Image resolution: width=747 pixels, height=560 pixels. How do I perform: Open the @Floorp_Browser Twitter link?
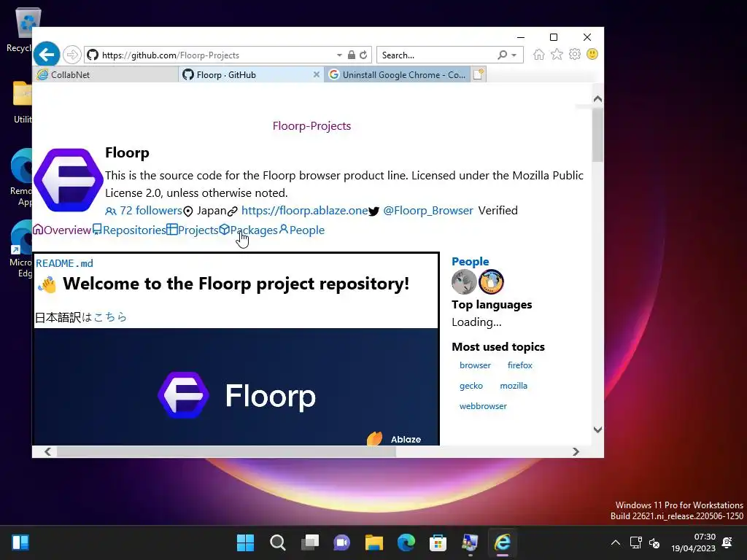[427, 211]
